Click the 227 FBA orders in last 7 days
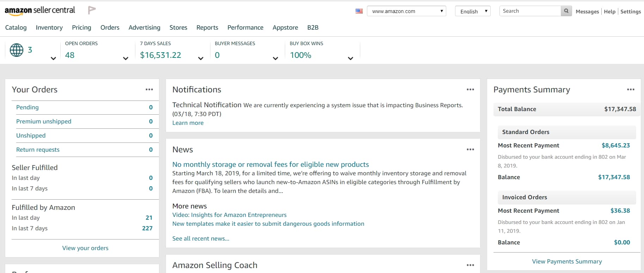The height and width of the screenshot is (273, 644). [147, 228]
